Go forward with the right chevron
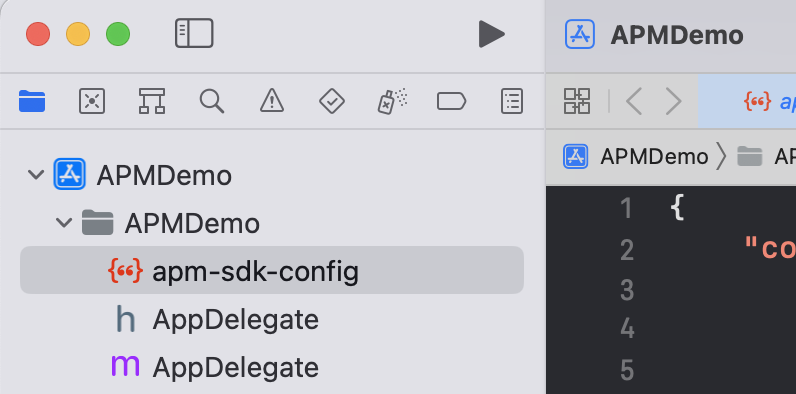 click(673, 101)
